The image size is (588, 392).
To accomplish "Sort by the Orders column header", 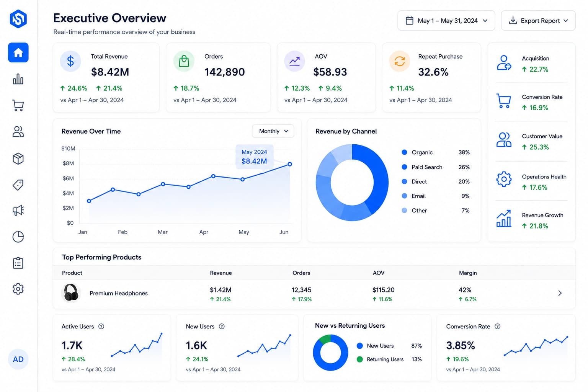I will point(301,273).
